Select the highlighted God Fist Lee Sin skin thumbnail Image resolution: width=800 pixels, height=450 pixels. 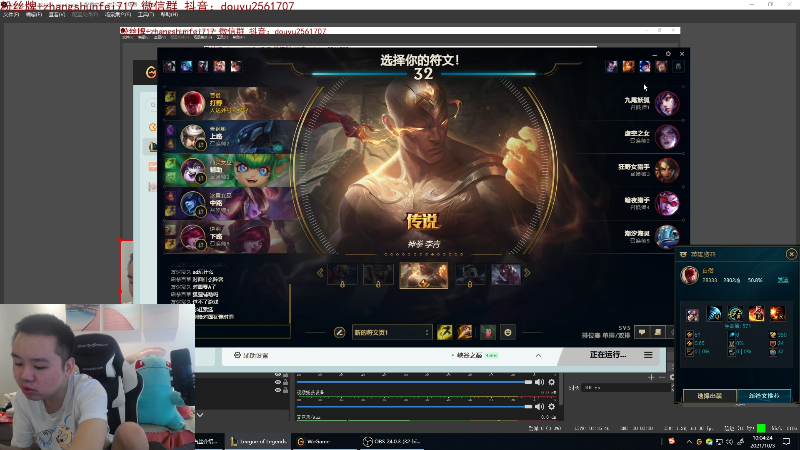point(423,275)
